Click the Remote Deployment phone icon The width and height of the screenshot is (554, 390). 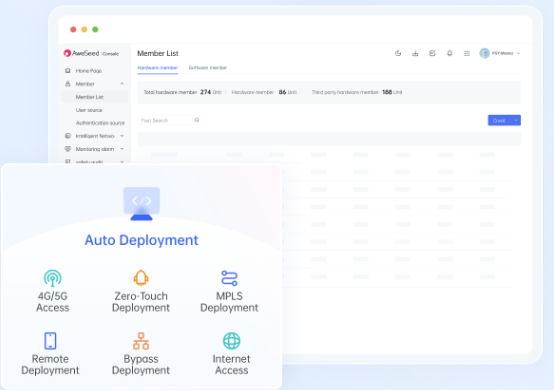click(50, 341)
